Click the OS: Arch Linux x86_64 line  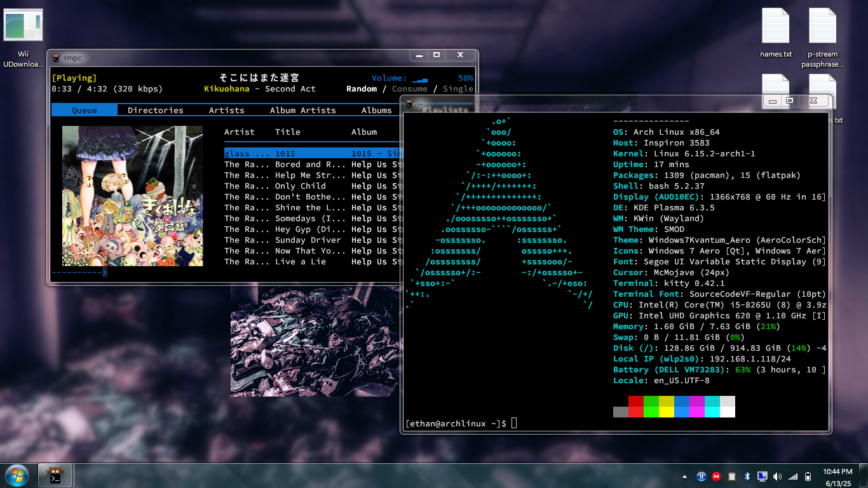pos(667,132)
